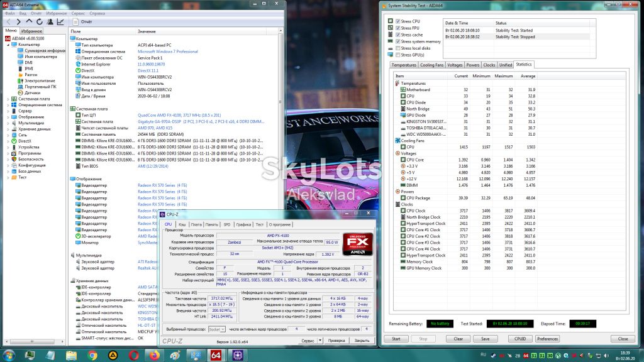Expand Тест tree node

(8, 177)
